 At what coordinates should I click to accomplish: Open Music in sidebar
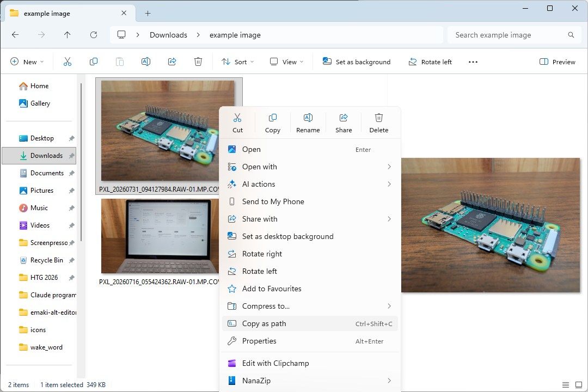[x=39, y=208]
